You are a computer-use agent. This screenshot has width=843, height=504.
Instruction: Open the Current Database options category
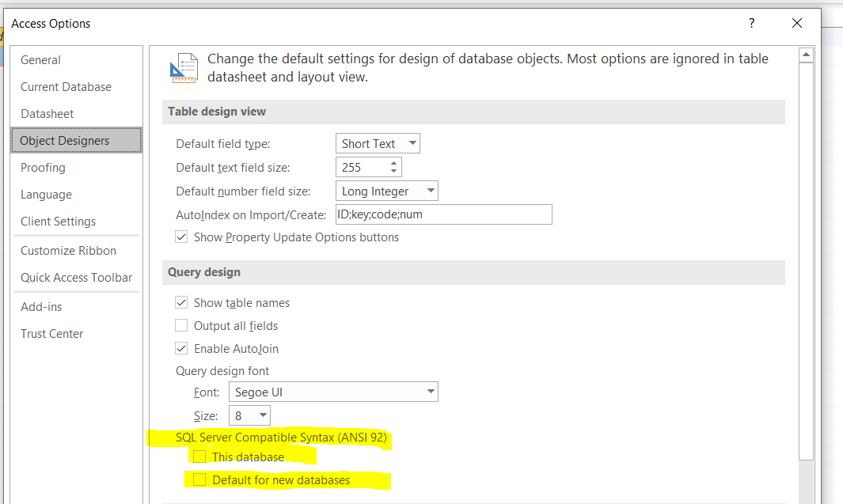[x=66, y=87]
